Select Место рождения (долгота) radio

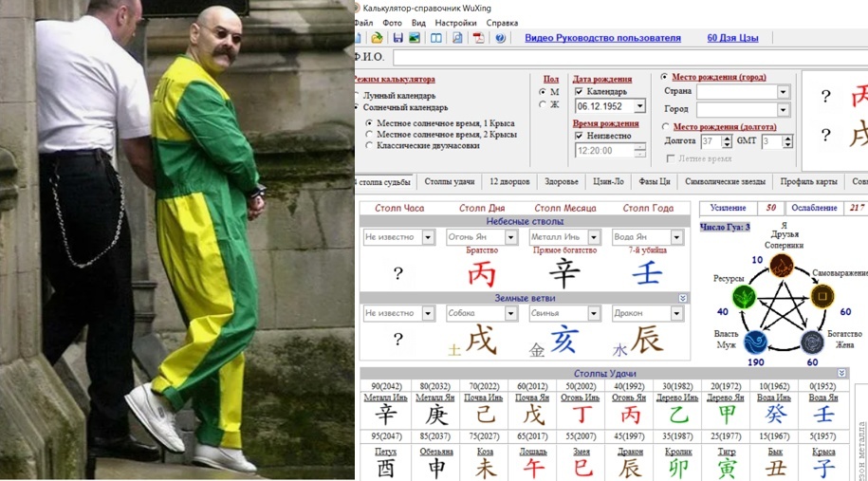tap(665, 127)
